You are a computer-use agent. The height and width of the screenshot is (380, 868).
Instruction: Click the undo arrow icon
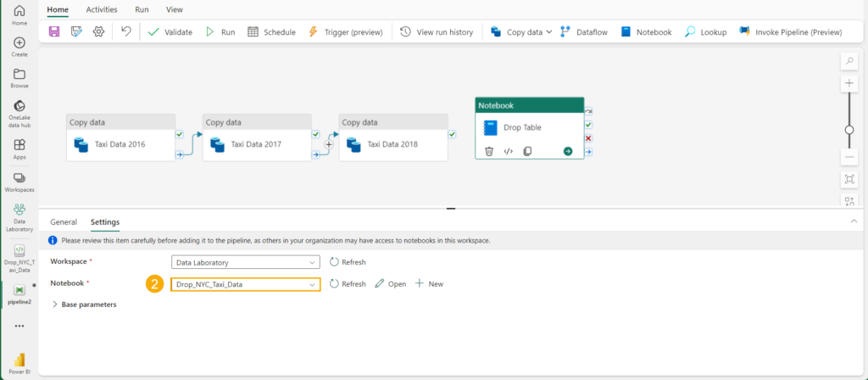(x=125, y=31)
